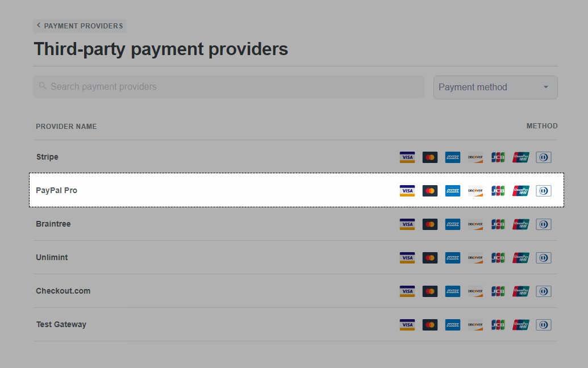Click the METHOD column header
588x368 pixels.
tap(541, 126)
